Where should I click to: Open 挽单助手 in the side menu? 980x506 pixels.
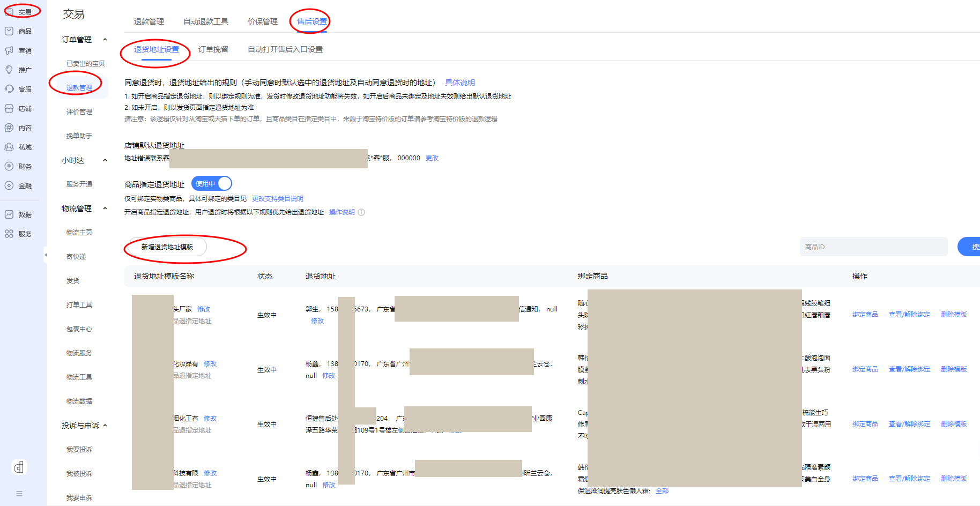pyautogui.click(x=79, y=136)
